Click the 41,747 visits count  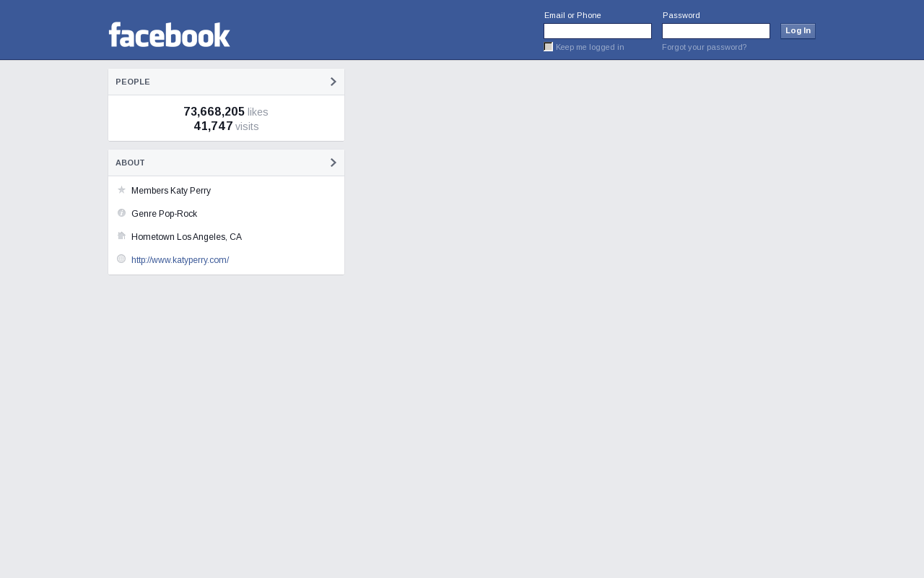226,126
